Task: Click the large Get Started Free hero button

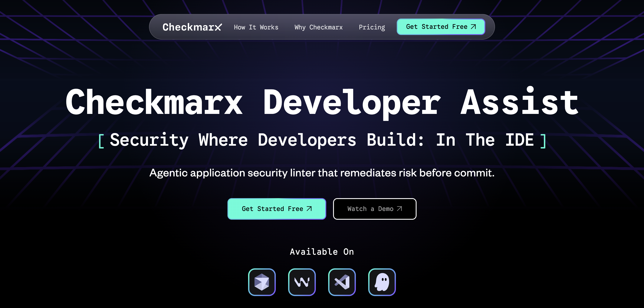Action: [x=276, y=209]
